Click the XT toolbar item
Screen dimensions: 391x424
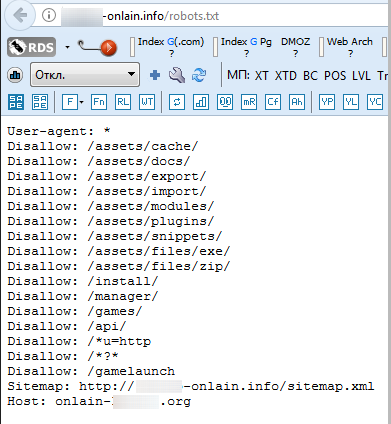coord(261,76)
